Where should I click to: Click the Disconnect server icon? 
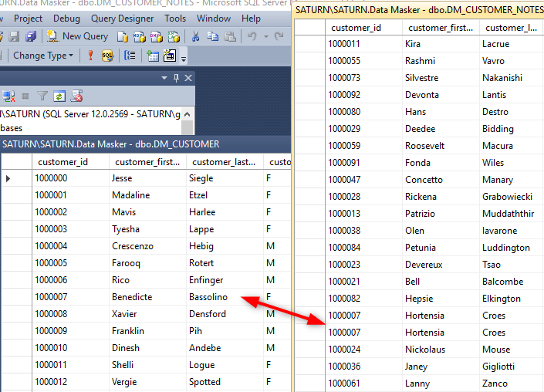click(9, 96)
